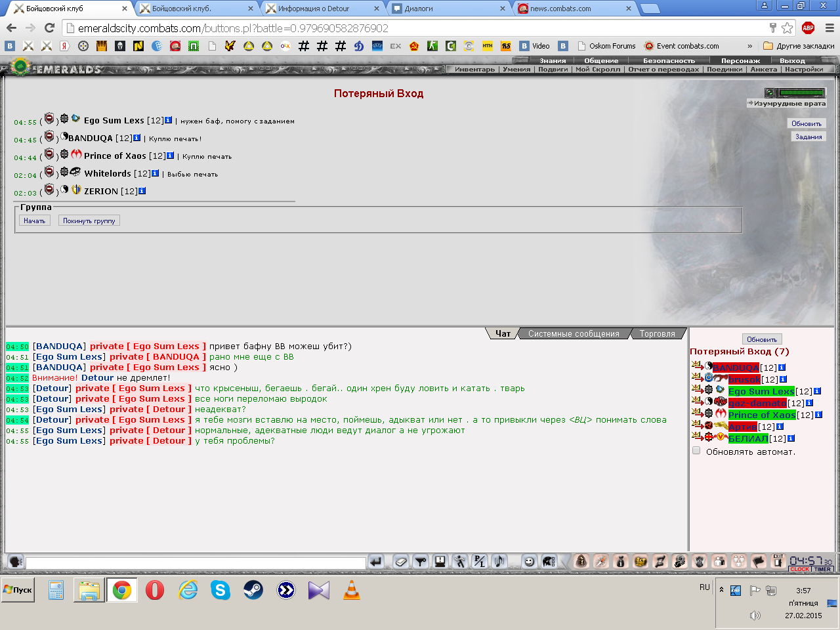Open info icon next to ZERION
This screenshot has height=630, width=840.
[x=142, y=191]
